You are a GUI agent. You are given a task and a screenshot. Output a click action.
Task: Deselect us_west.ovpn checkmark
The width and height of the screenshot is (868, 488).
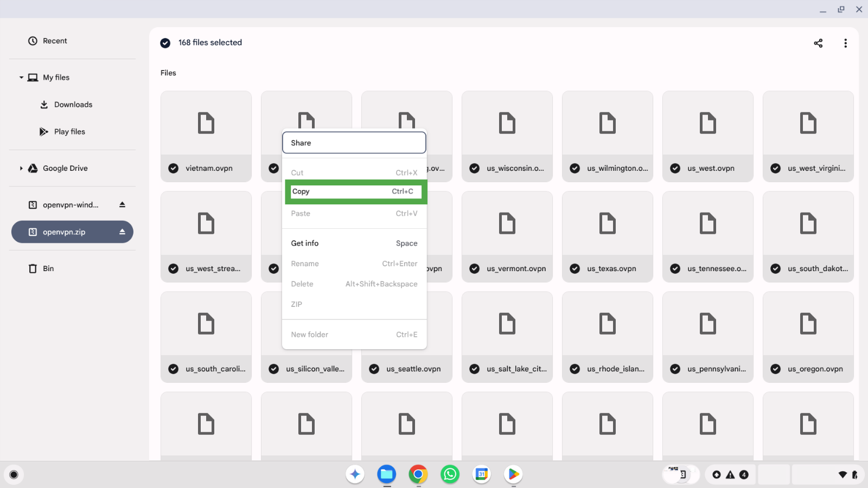tap(675, 168)
